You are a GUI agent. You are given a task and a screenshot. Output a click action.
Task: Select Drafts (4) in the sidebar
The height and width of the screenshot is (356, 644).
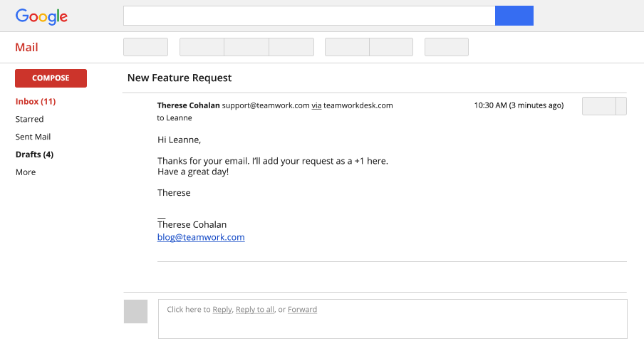pos(34,155)
